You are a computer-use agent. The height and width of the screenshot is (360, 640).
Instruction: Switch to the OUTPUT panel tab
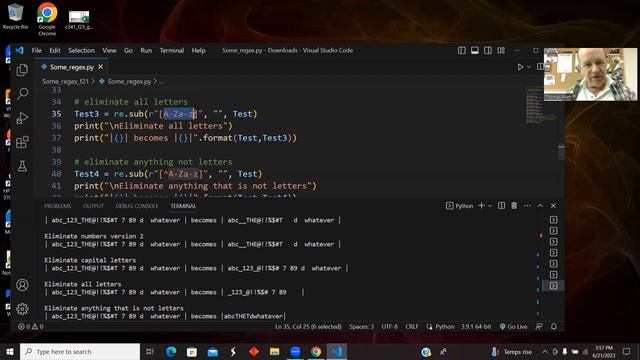coord(93,206)
